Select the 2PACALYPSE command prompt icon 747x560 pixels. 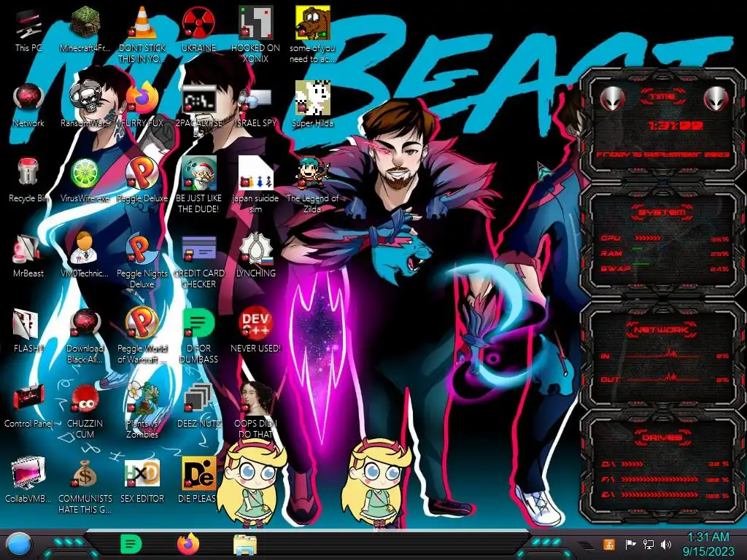(198, 111)
